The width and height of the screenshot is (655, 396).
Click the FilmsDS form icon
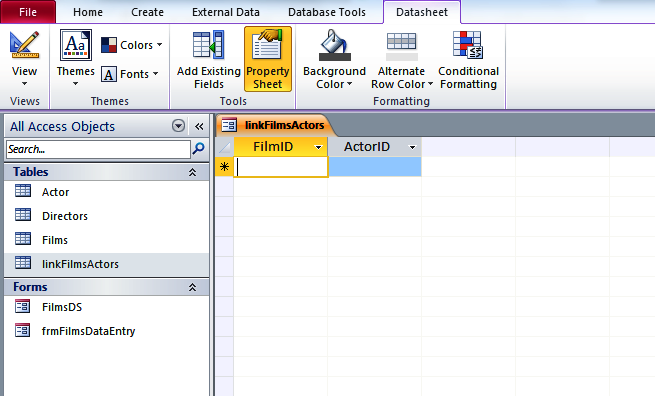tap(22, 306)
